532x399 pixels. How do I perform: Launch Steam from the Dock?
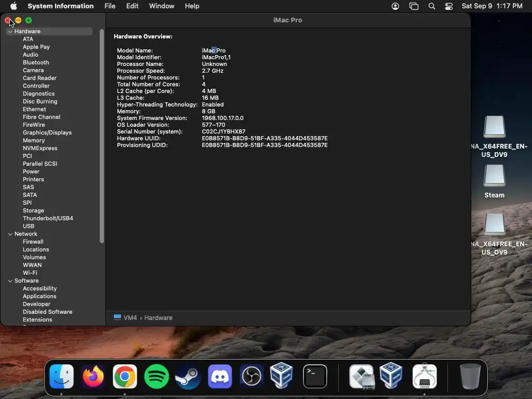point(188,376)
